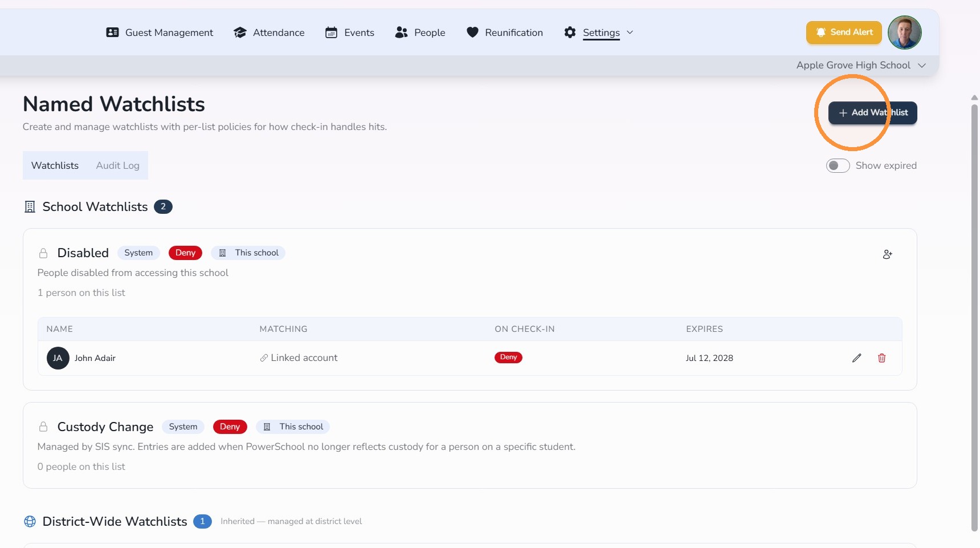Open the user profile avatar
The width and height of the screenshot is (980, 548).
904,33
